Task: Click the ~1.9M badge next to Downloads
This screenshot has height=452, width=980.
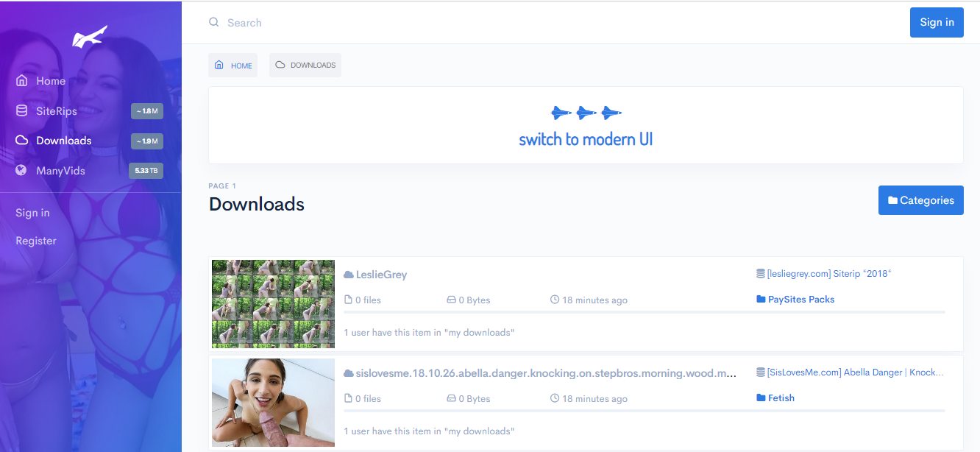Action: pos(147,141)
